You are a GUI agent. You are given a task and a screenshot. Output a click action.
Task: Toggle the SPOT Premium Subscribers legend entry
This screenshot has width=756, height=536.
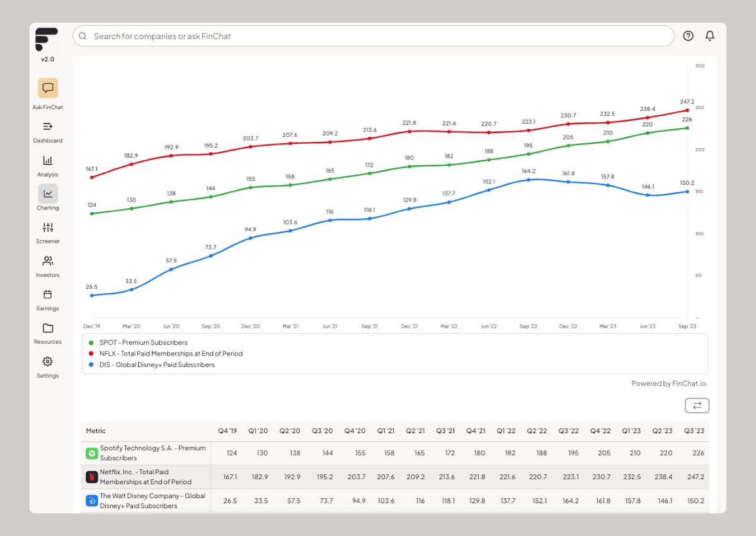[x=138, y=342]
